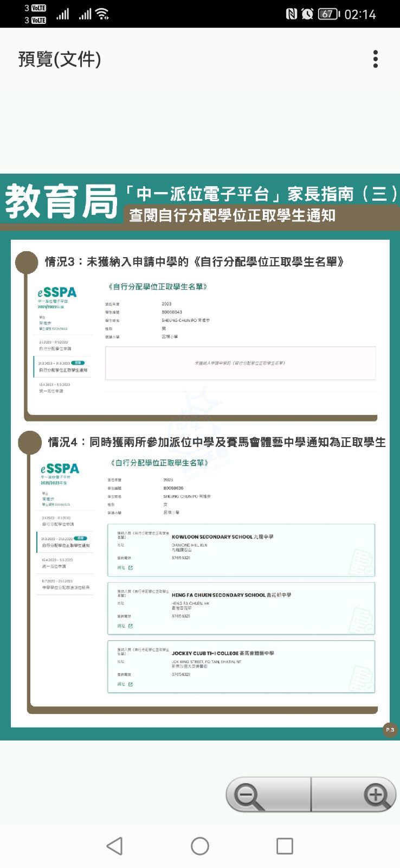Image resolution: width=400 pixels, height=868 pixels.
Task: Tap the JOCKEY CLUB TI-I COLLEGE card title
Action: coord(223,653)
